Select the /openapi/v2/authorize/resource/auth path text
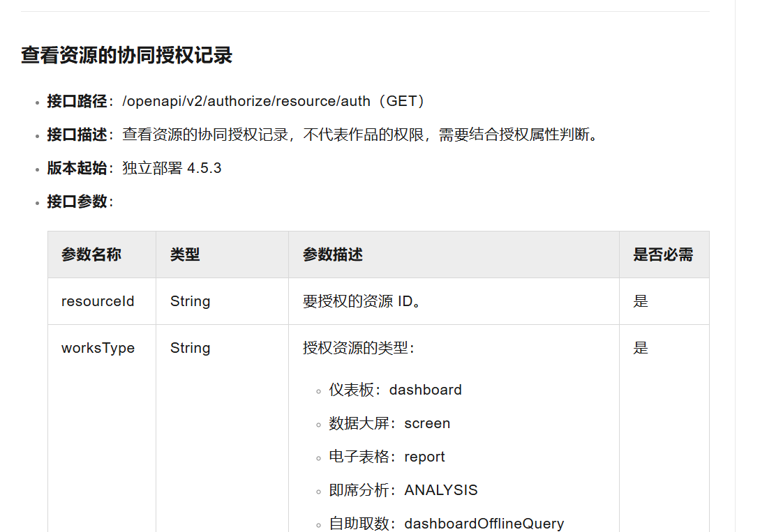The width and height of the screenshot is (760, 532). click(x=246, y=101)
